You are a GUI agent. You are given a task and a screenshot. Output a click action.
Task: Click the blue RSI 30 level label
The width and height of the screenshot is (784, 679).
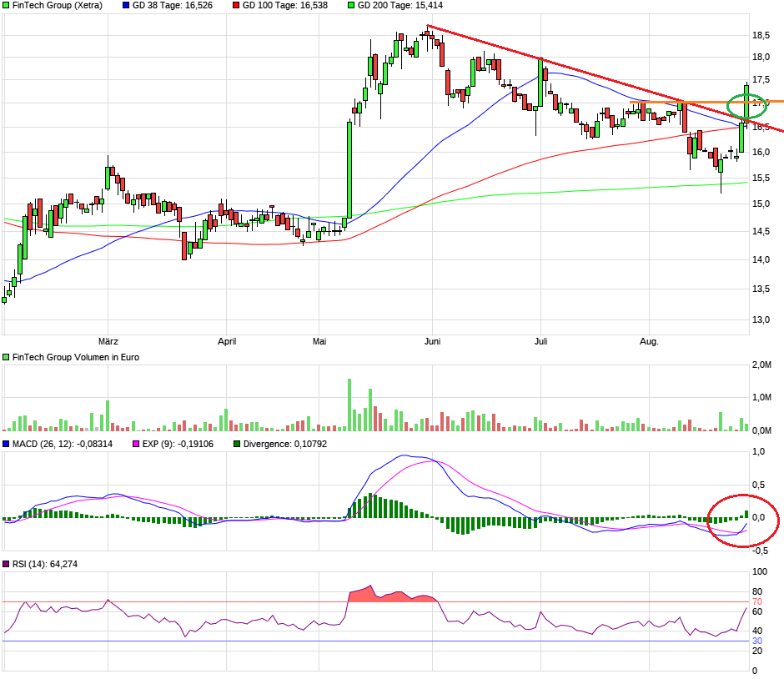point(758,641)
